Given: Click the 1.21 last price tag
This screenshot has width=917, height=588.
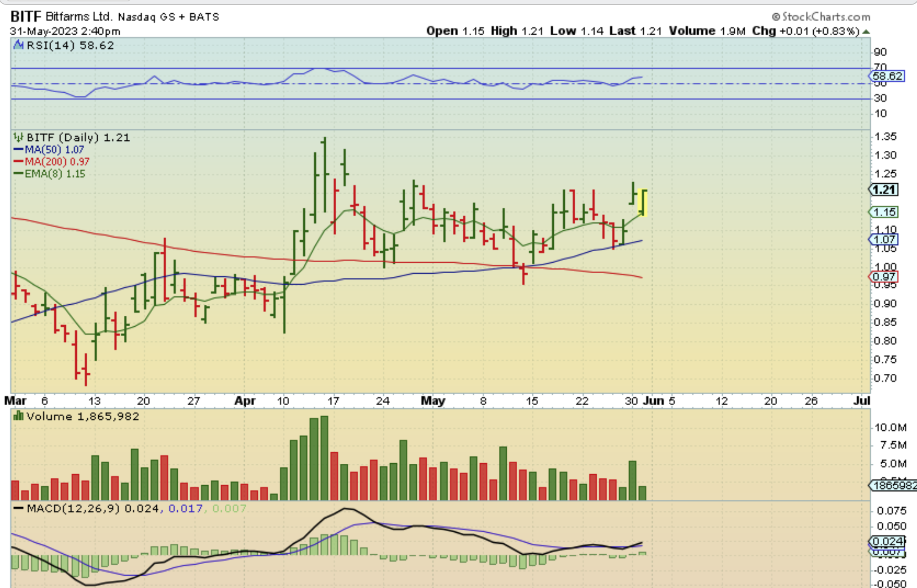Looking at the screenshot, I should [884, 190].
